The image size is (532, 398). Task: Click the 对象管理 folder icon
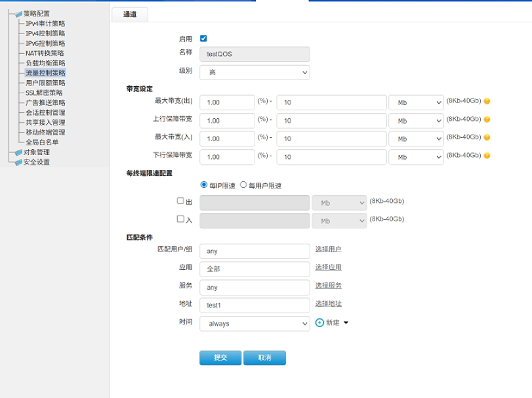point(18,152)
